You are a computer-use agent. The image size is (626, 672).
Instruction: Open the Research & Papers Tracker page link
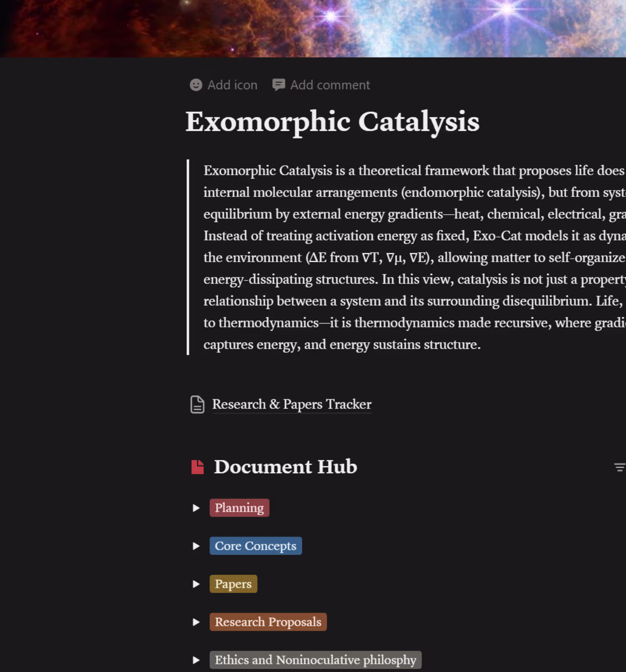[292, 404]
